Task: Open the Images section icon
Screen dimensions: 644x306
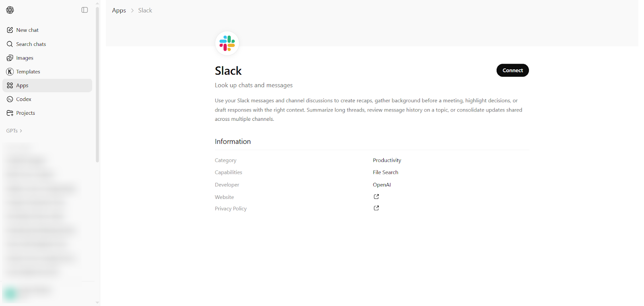Action: pyautogui.click(x=10, y=58)
